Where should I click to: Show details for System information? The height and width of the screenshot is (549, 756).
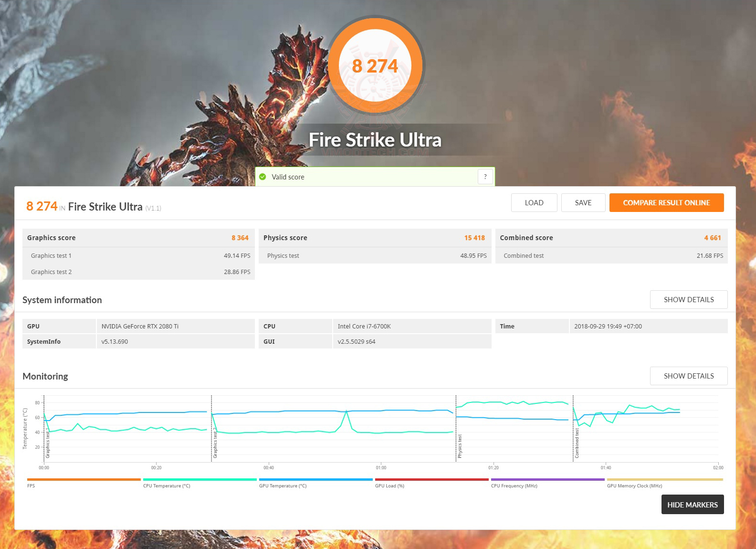(689, 299)
